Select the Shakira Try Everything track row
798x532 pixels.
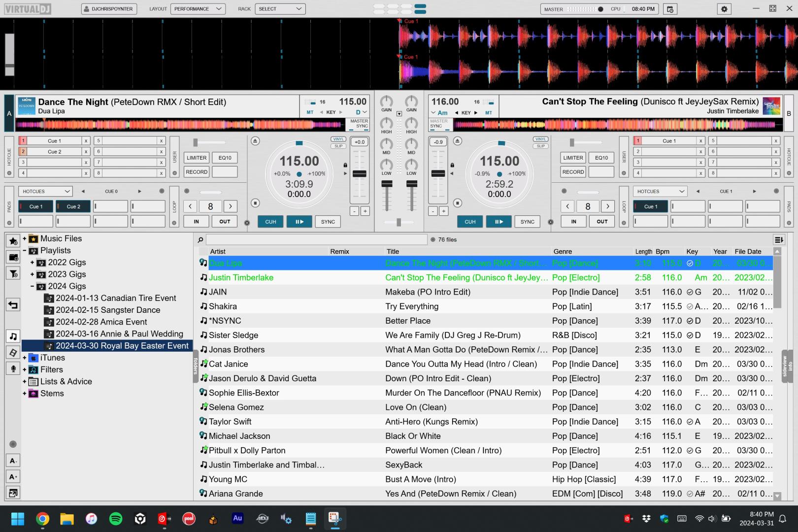coord(485,306)
